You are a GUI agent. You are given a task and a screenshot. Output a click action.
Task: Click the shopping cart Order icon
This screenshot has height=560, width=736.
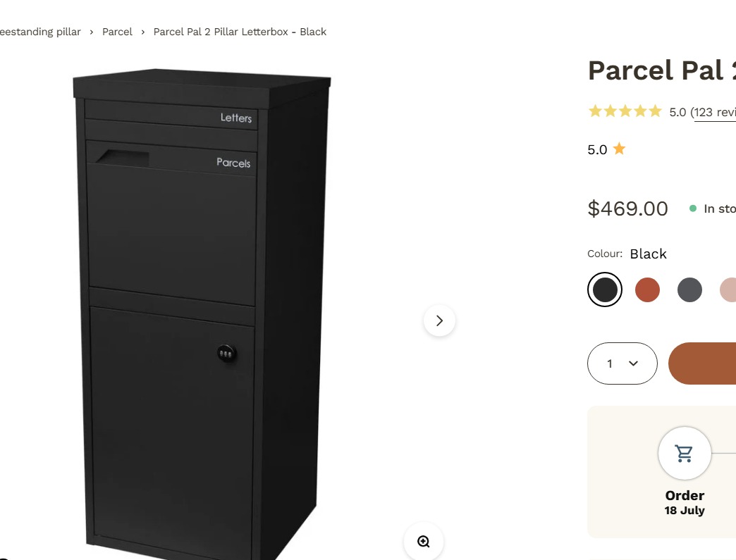pos(685,453)
